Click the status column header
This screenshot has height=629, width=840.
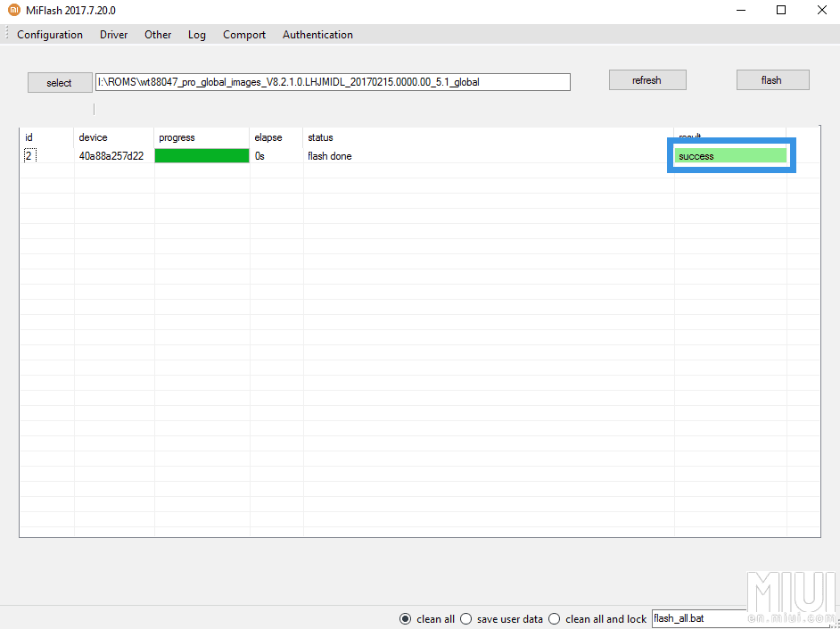(489, 137)
